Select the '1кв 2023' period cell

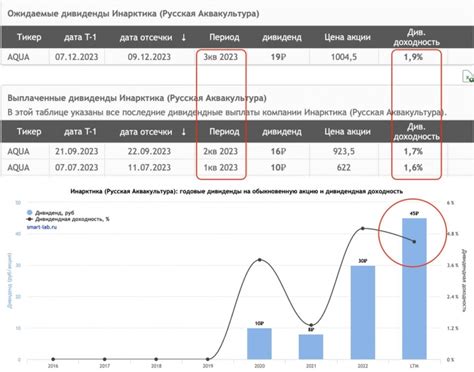tap(221, 167)
